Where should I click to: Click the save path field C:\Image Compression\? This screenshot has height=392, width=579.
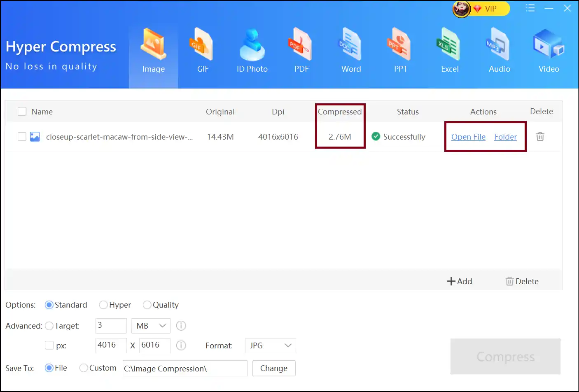point(185,368)
